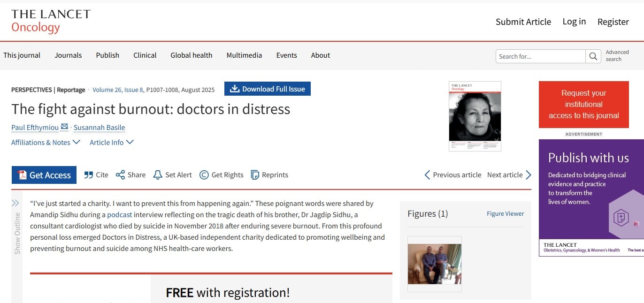The width and height of the screenshot is (644, 303).
Task: Go to Previous article arrow
Action: pyautogui.click(x=427, y=175)
